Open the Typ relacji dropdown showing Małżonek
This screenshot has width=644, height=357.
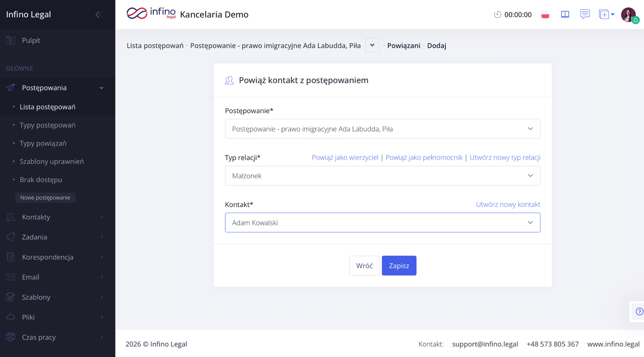coord(382,176)
